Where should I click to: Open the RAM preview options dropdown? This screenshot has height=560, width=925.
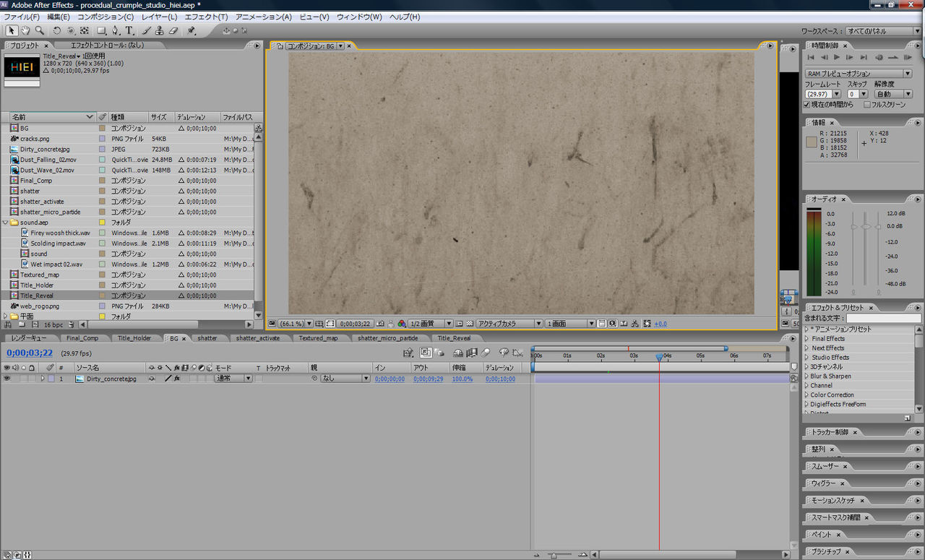(859, 74)
